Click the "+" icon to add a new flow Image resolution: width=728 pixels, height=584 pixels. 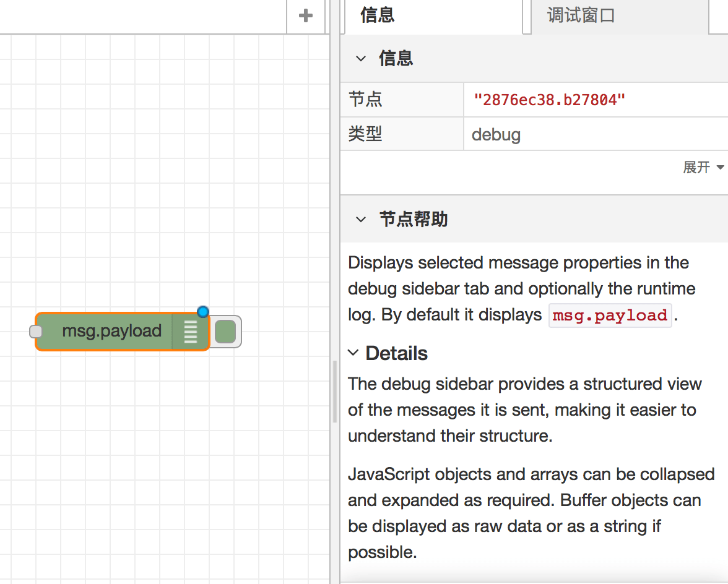click(x=306, y=17)
